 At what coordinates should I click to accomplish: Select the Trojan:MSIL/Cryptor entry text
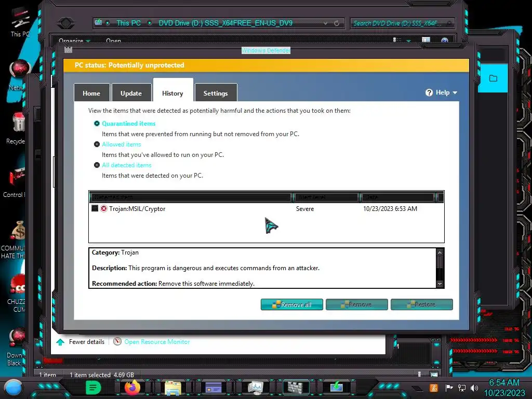[x=137, y=209]
